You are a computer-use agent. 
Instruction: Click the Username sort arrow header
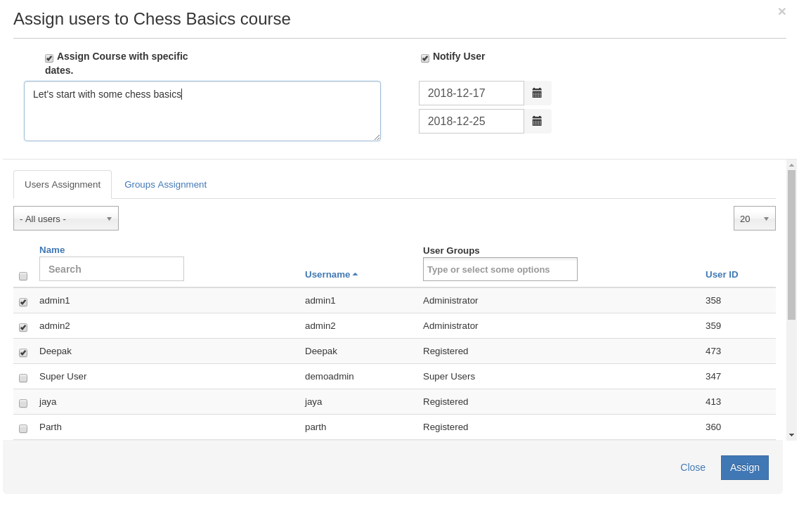[x=331, y=275]
